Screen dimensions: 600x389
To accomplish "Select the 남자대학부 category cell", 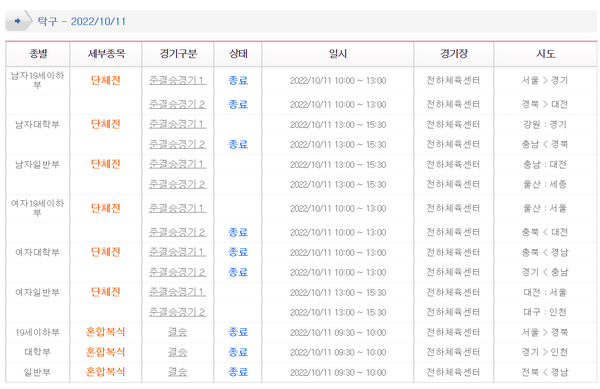I will 38,124.
